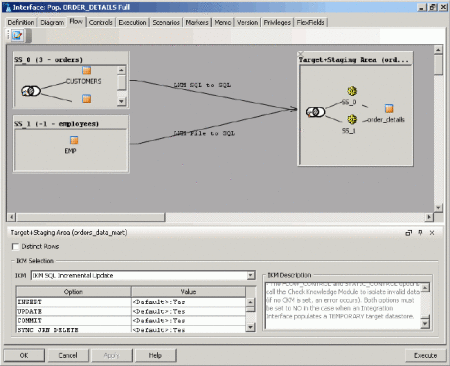The height and width of the screenshot is (366, 450).
Task: Switch to the Diagram tab
Action: tap(52, 22)
